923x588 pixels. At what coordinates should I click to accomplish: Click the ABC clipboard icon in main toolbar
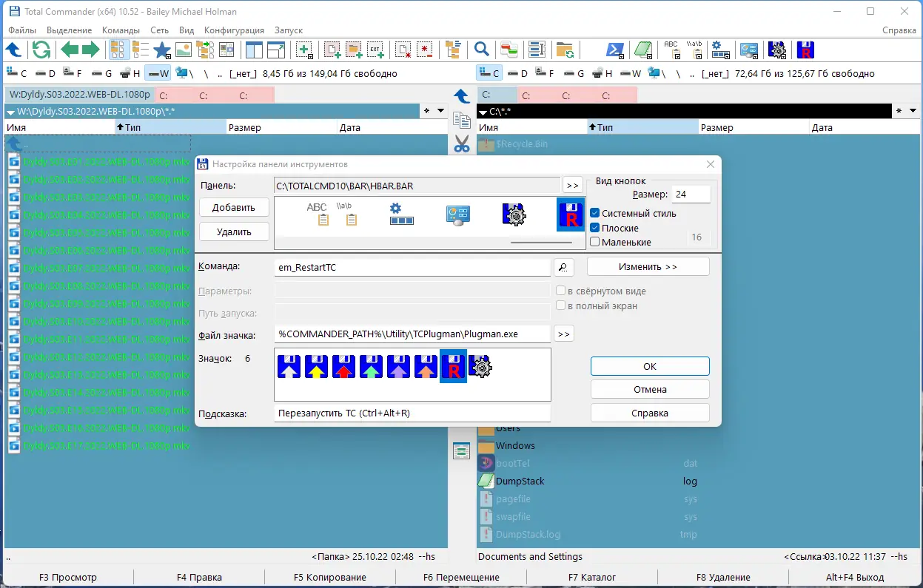click(x=671, y=50)
